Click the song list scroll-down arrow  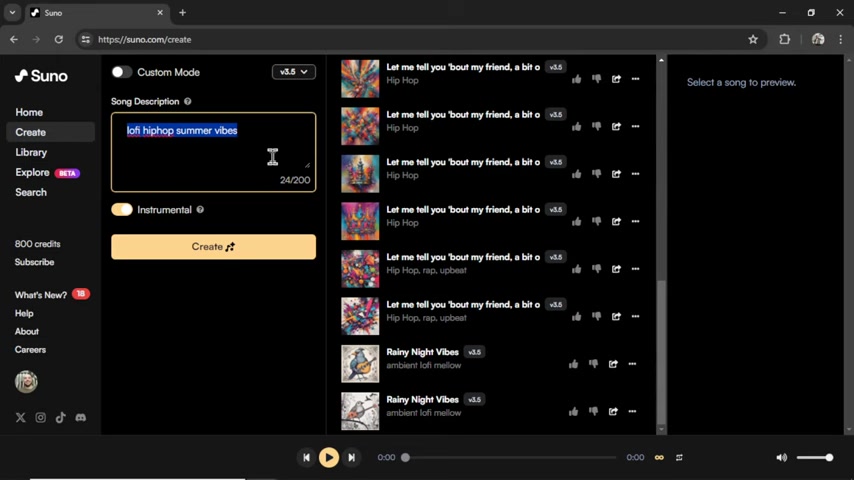tap(661, 429)
